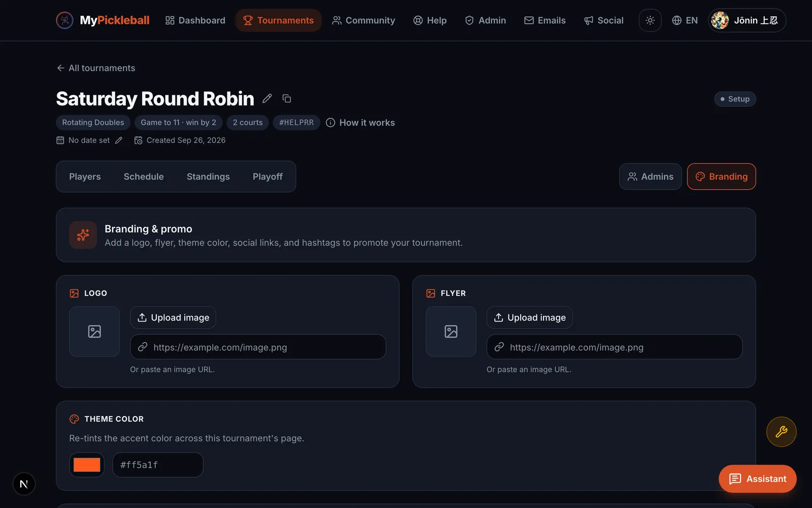Click Upload image under LOGO
The image size is (812, 508).
[x=173, y=317]
